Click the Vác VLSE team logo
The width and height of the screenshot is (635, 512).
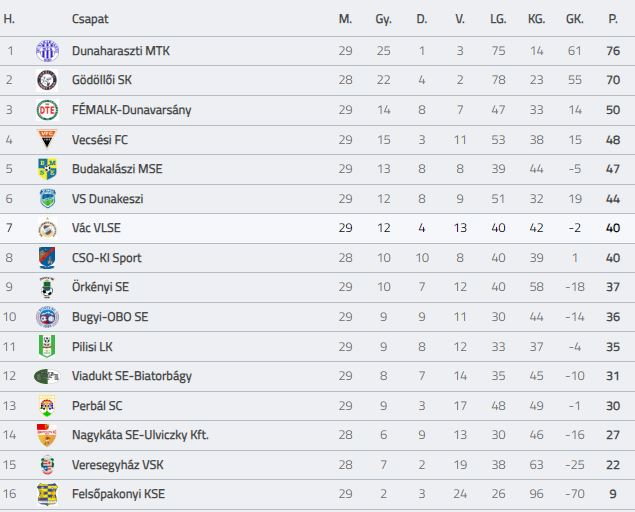47,228
